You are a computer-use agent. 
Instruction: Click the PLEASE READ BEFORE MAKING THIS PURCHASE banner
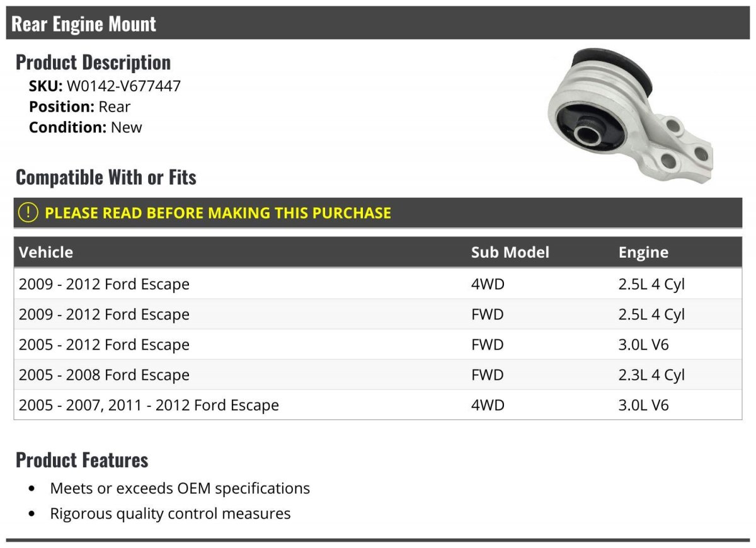378,213
